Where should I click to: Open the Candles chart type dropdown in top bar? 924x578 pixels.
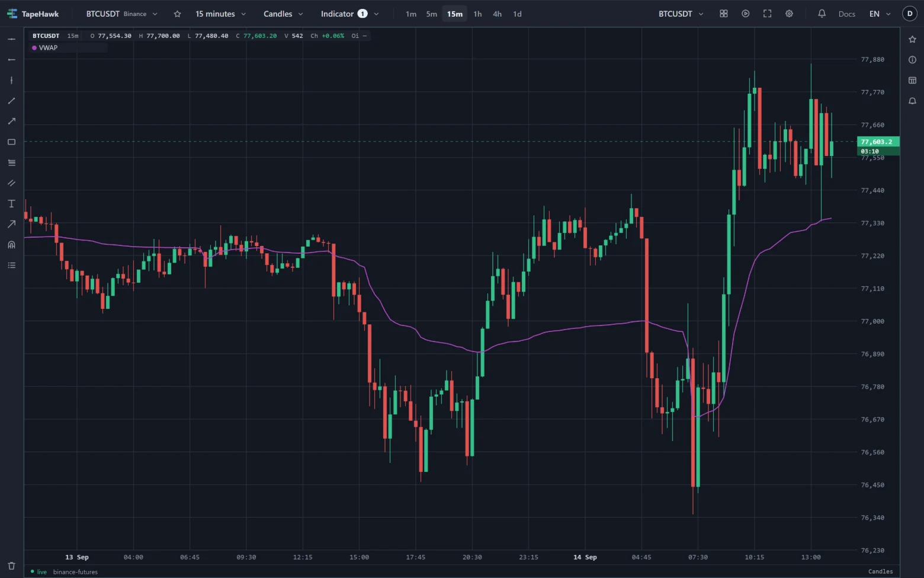283,14
